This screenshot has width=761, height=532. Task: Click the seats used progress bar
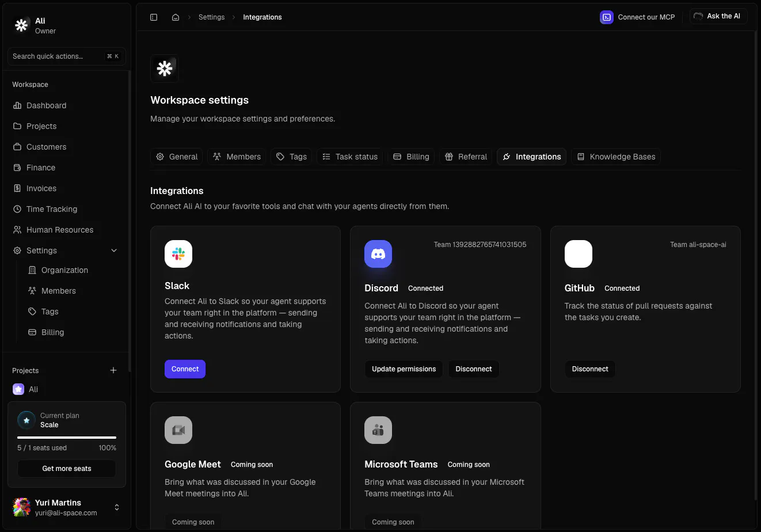67,438
